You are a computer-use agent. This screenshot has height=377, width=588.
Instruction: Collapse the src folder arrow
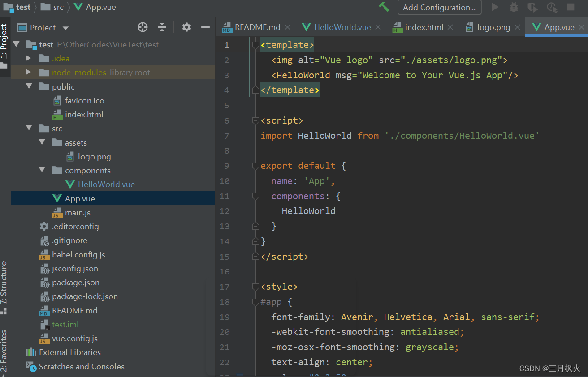(x=29, y=128)
